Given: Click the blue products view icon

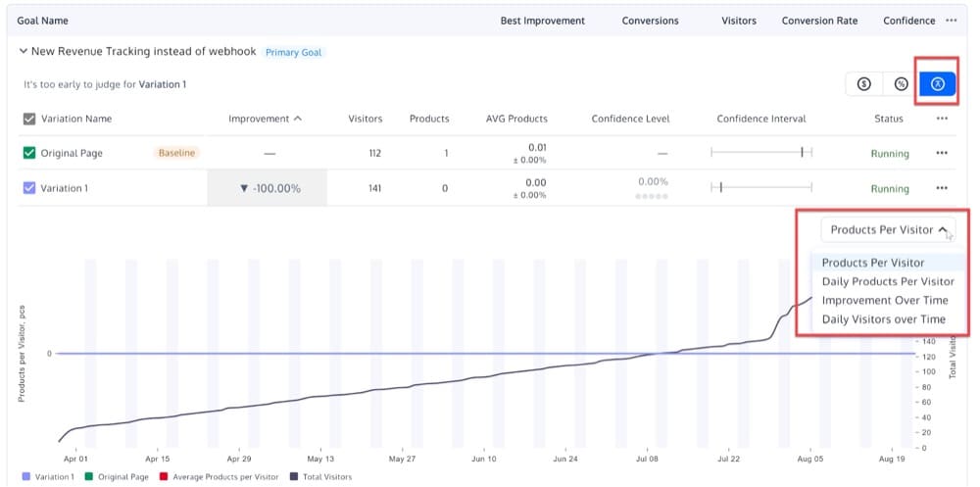Looking at the screenshot, I should 938,84.
